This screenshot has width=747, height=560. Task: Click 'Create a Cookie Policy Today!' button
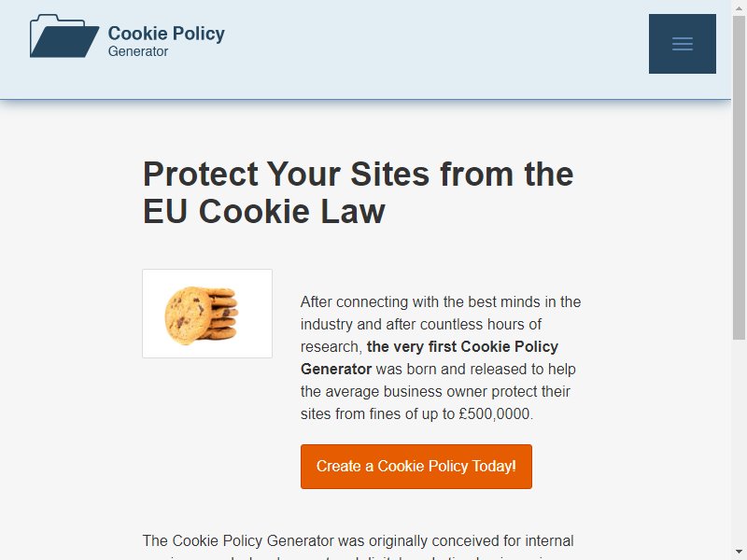tap(416, 466)
